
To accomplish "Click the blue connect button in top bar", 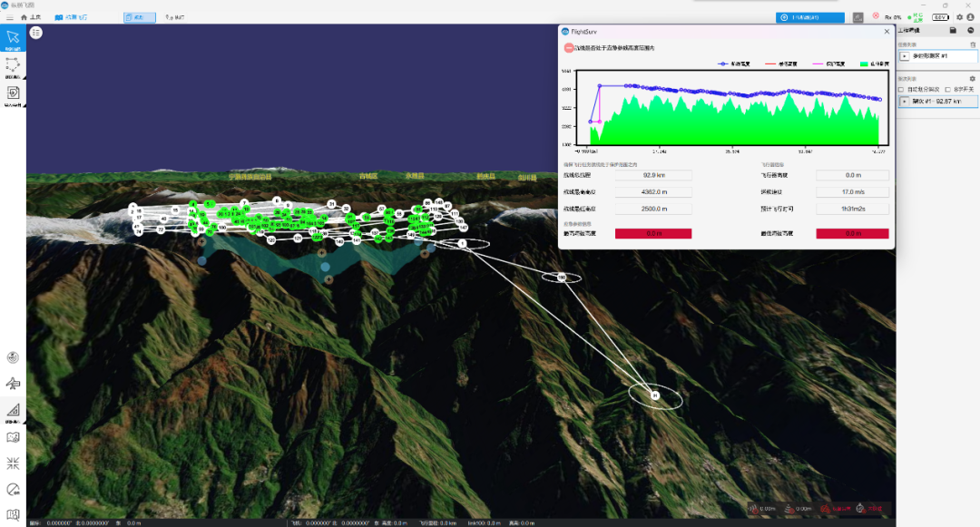I will (x=810, y=17).
